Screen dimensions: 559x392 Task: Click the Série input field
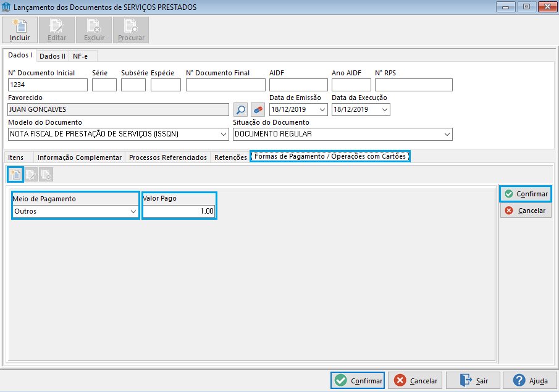104,85
